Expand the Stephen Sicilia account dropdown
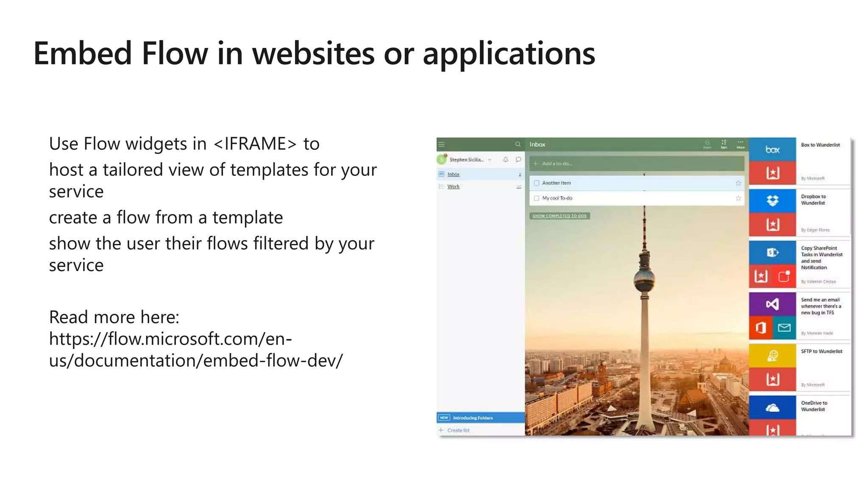This screenshot has width=868, height=488. click(490, 160)
